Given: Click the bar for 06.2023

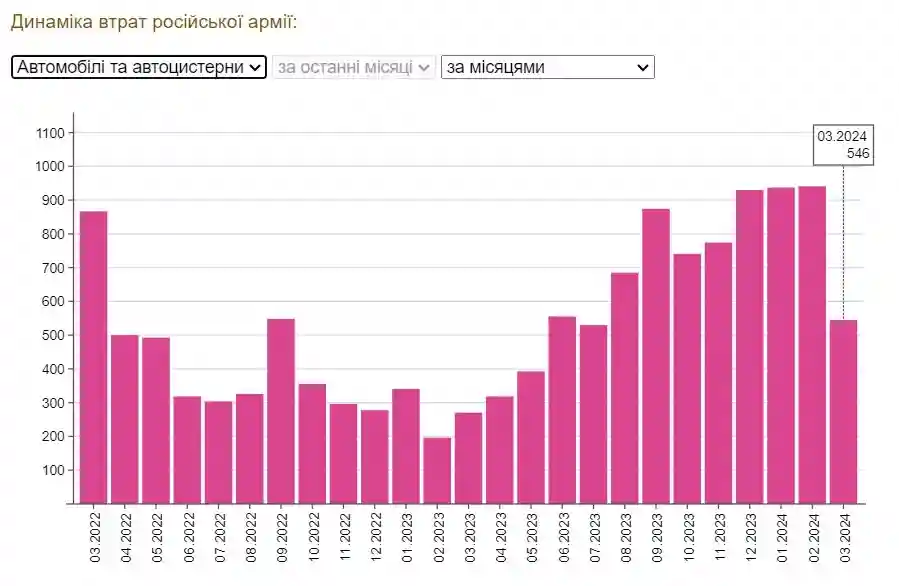Looking at the screenshot, I should click(562, 410).
